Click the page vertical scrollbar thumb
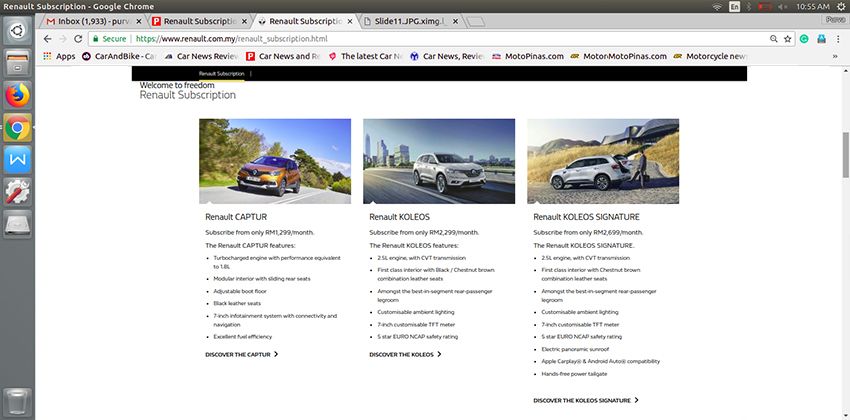Image resolution: width=850 pixels, height=420 pixels. click(845, 154)
